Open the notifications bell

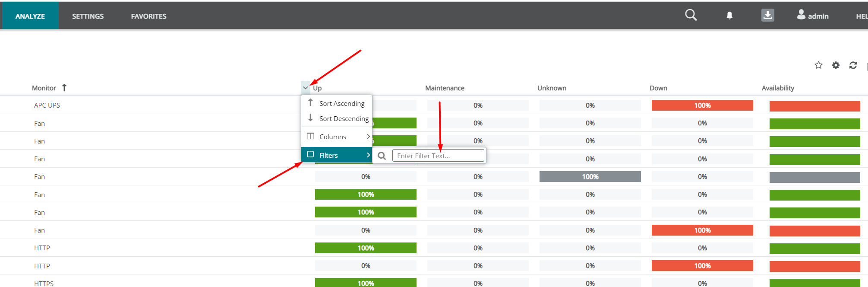point(729,16)
